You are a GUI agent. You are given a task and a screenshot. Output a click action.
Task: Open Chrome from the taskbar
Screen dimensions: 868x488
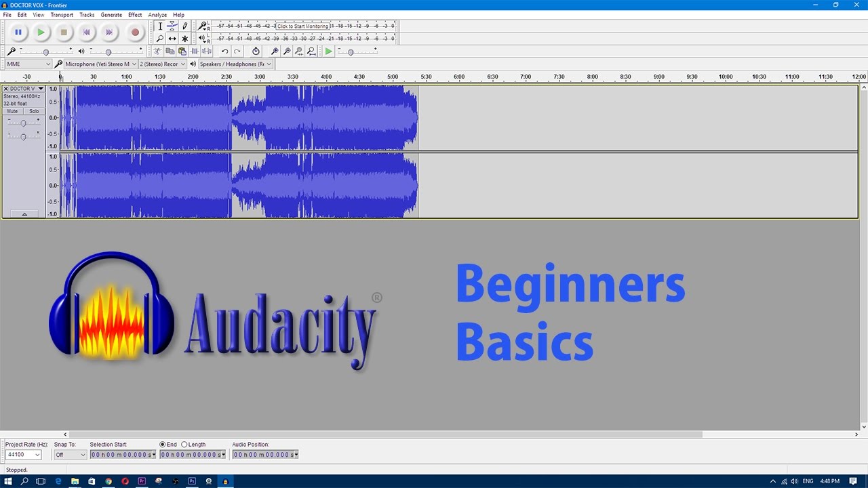click(108, 481)
